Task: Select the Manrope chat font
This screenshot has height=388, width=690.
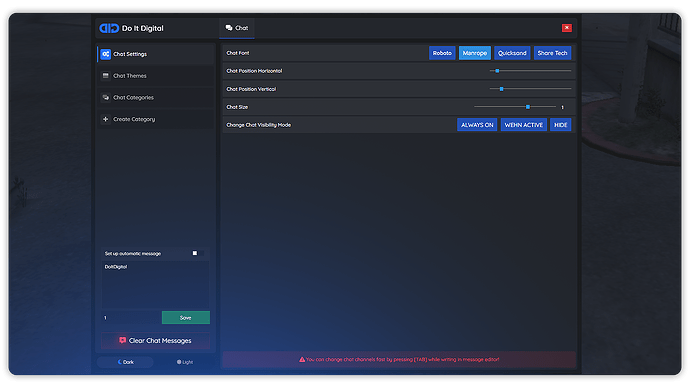Action: (x=475, y=53)
